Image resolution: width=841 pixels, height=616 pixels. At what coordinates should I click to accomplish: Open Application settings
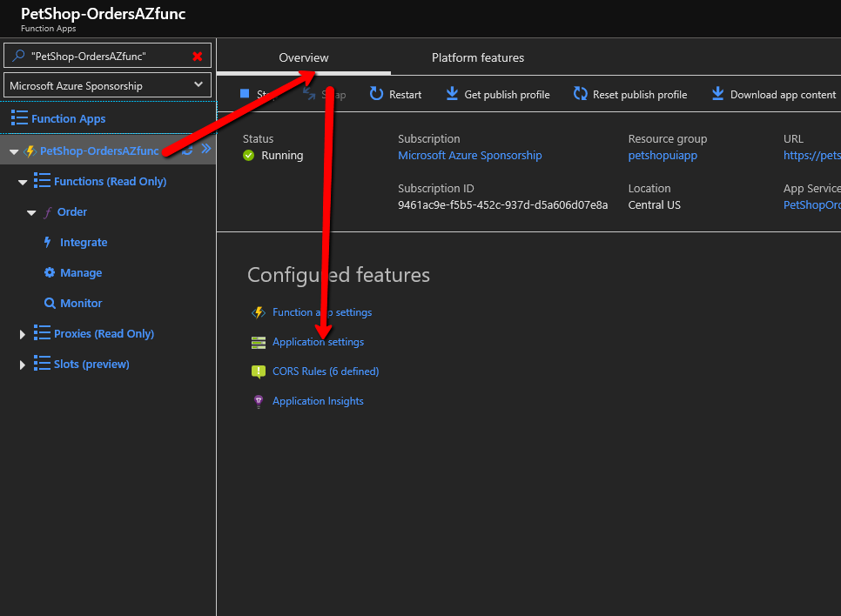318,342
